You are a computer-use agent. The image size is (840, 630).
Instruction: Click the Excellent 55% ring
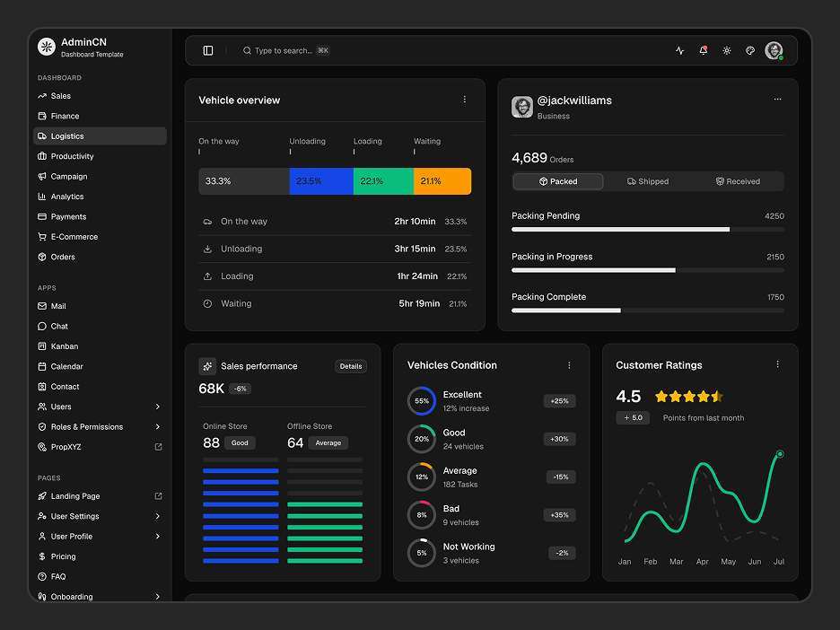(x=422, y=401)
